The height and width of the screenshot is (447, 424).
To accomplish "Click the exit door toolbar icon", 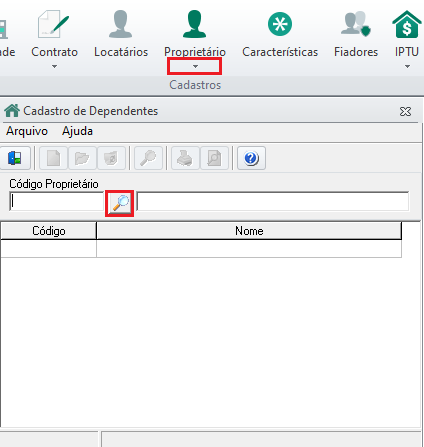I will [x=15, y=158].
